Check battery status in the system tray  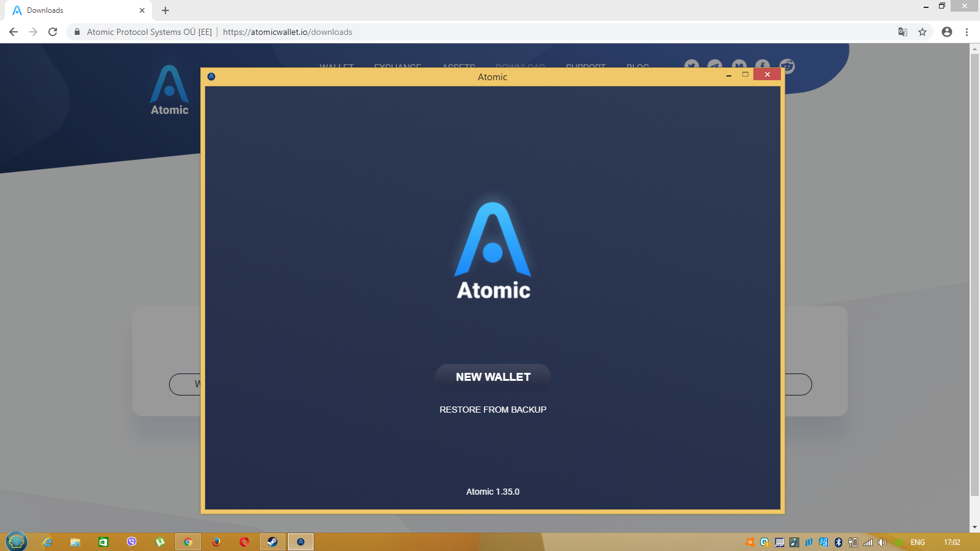(853, 542)
